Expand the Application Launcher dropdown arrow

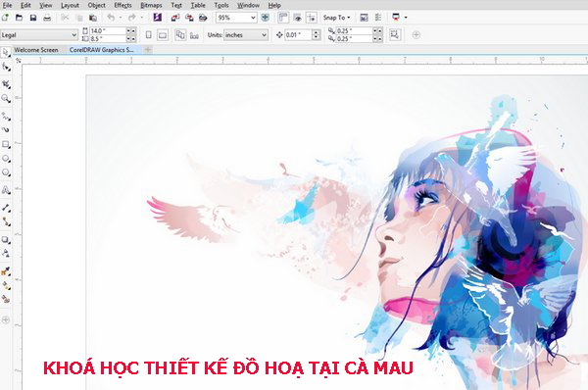406,18
